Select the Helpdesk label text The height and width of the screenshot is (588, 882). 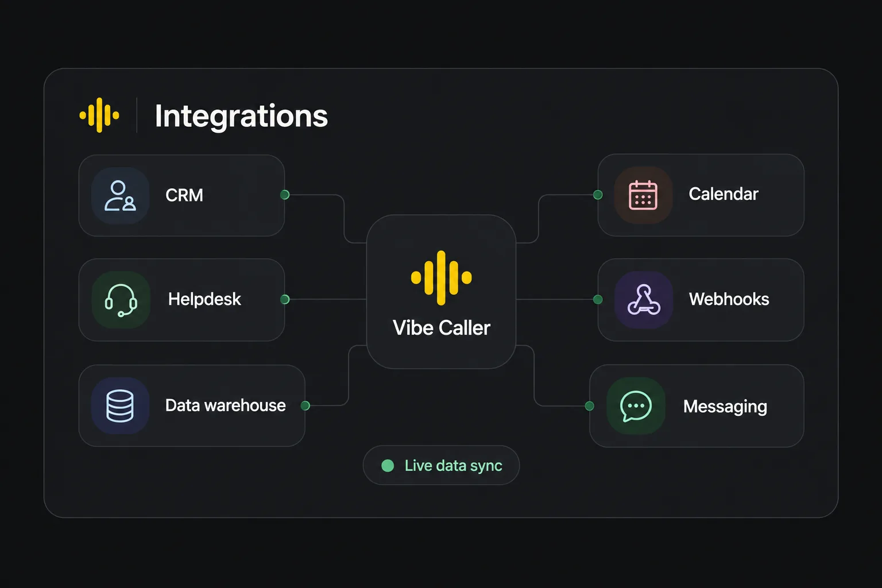[x=204, y=299]
